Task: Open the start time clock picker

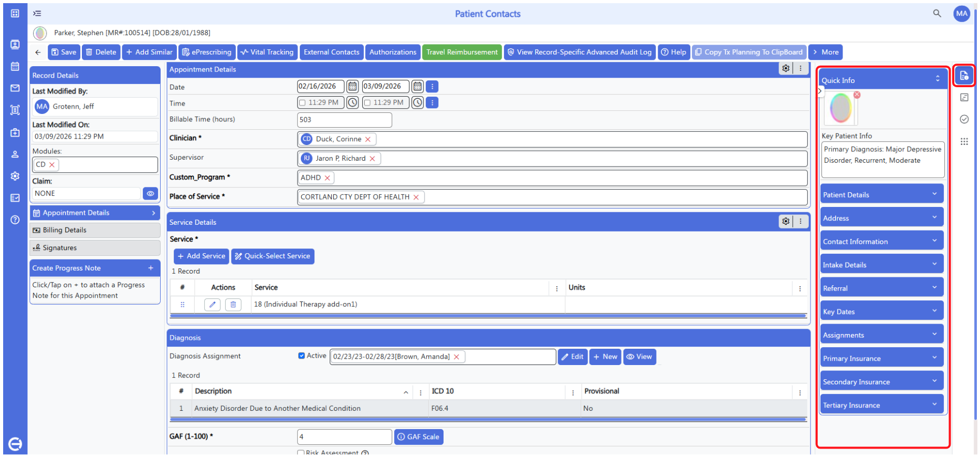Action: click(x=353, y=102)
